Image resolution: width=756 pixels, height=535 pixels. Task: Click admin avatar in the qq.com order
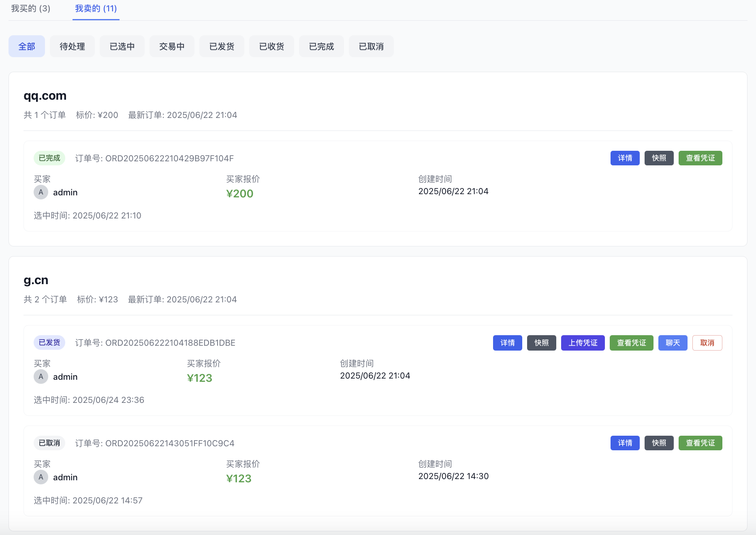pos(41,192)
